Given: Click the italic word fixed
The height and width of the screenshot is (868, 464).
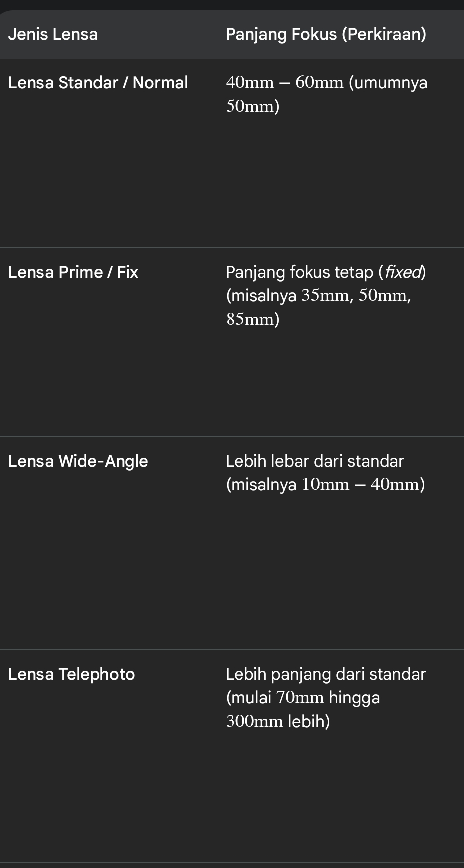Looking at the screenshot, I should pyautogui.click(x=403, y=272).
